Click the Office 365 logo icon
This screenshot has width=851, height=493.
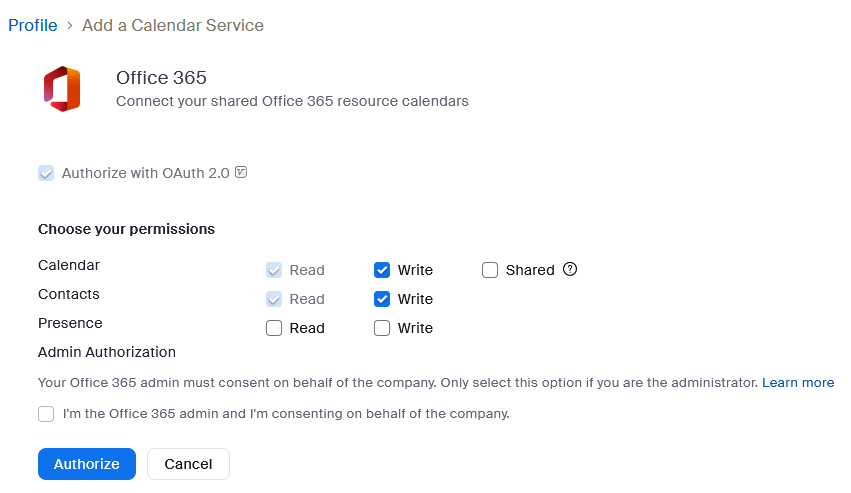[62, 88]
